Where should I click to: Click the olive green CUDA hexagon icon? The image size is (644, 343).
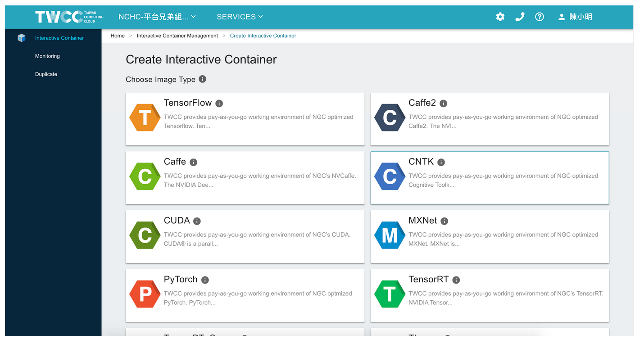(x=145, y=235)
